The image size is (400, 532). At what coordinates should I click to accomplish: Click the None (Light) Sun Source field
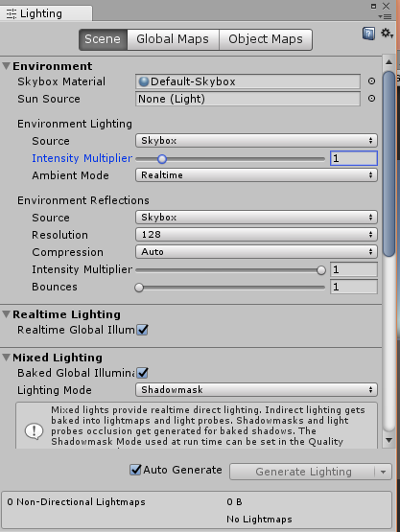click(x=247, y=99)
